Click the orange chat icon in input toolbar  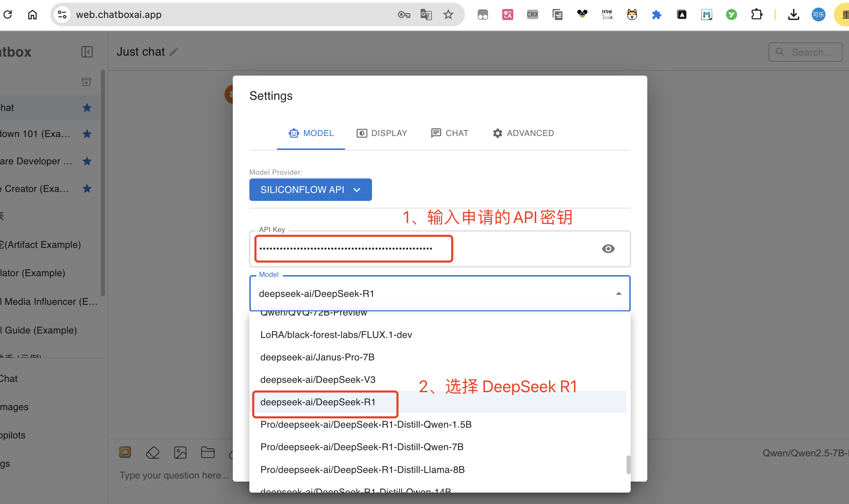[x=125, y=452]
